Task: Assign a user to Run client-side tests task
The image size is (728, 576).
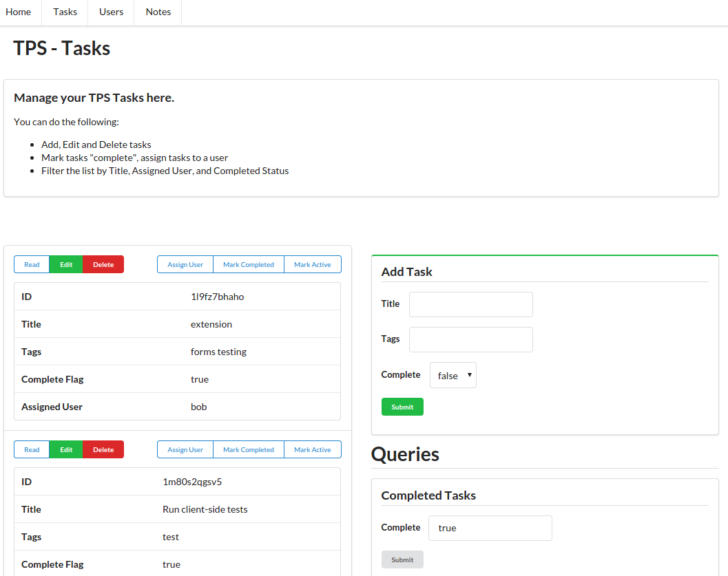Action: 185,449
